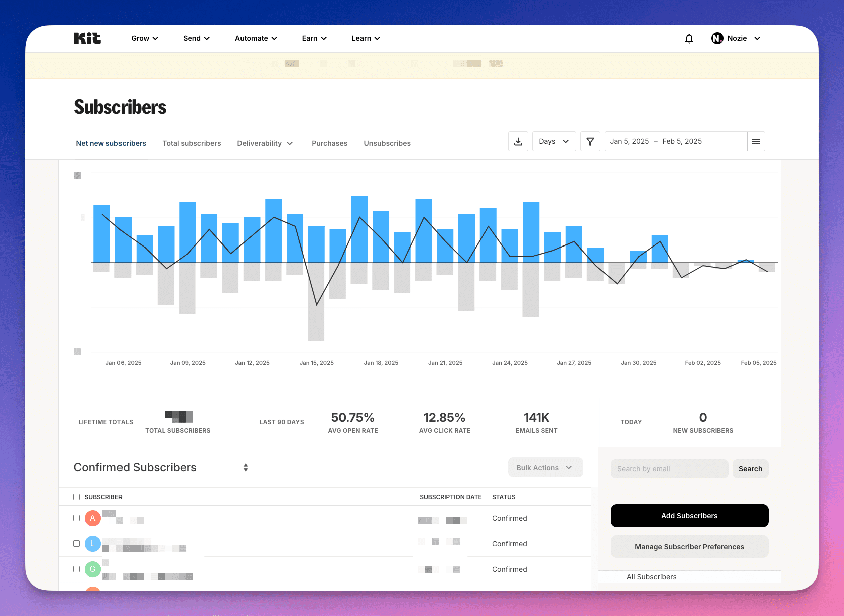Click the Nozie account avatar

[717, 38]
